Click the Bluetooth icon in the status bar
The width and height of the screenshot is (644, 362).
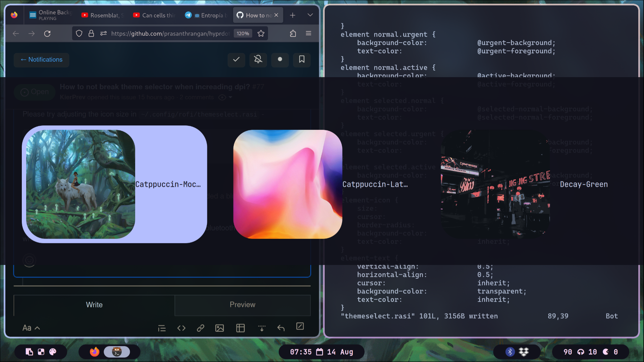510,352
